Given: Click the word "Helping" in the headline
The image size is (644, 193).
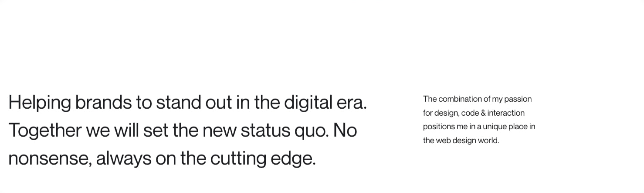Looking at the screenshot, I should click(x=40, y=103).
